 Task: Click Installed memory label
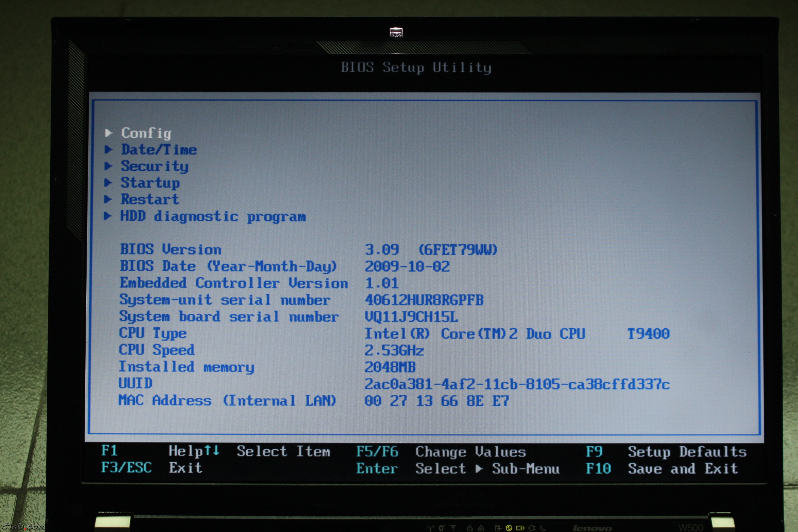coord(186,367)
